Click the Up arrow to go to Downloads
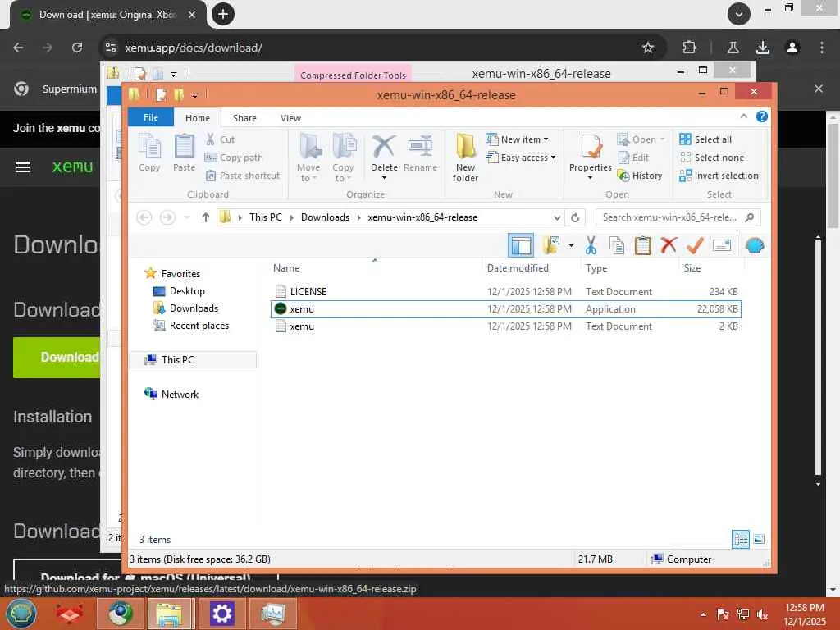Viewport: 840px width, 630px height. [206, 217]
